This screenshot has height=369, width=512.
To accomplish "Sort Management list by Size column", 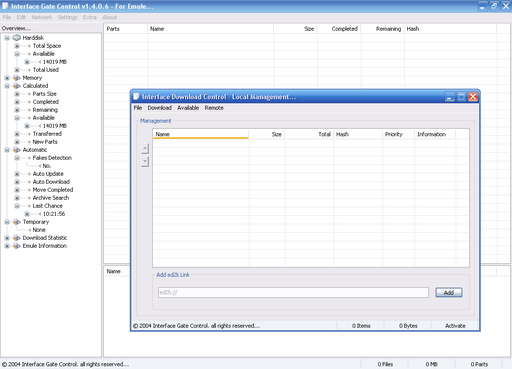I will (x=267, y=134).
